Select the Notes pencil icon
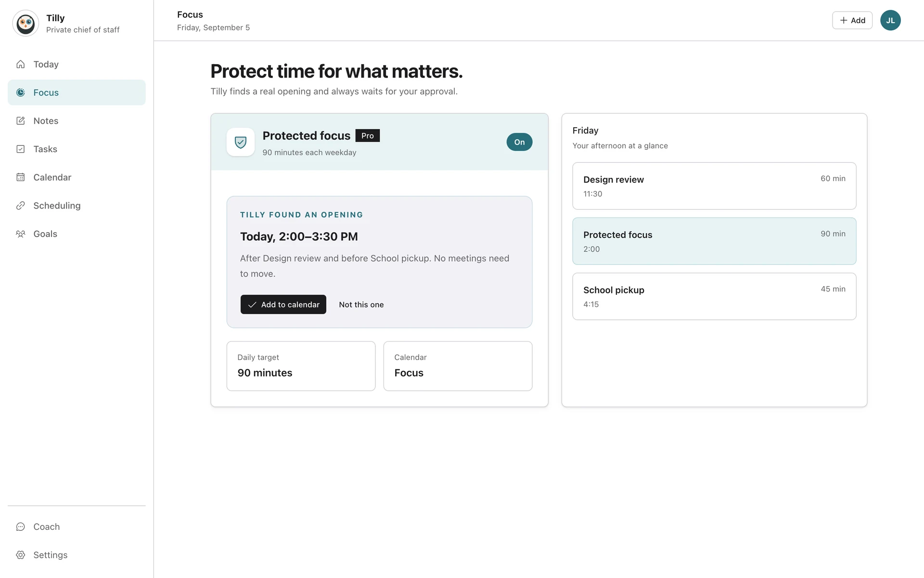Viewport: 924px width, 578px height. tap(21, 121)
